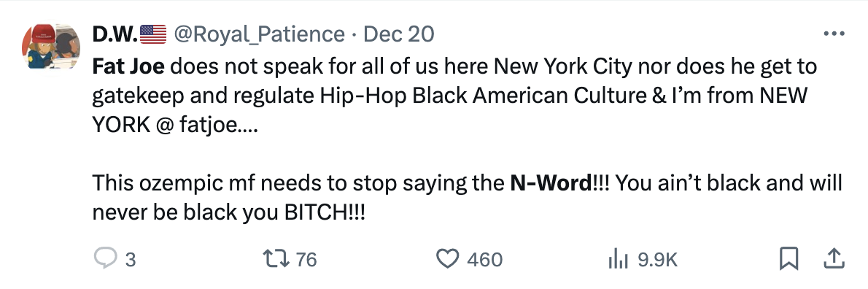Like the tweet with the heart icon
868x289 pixels.
[448, 258]
